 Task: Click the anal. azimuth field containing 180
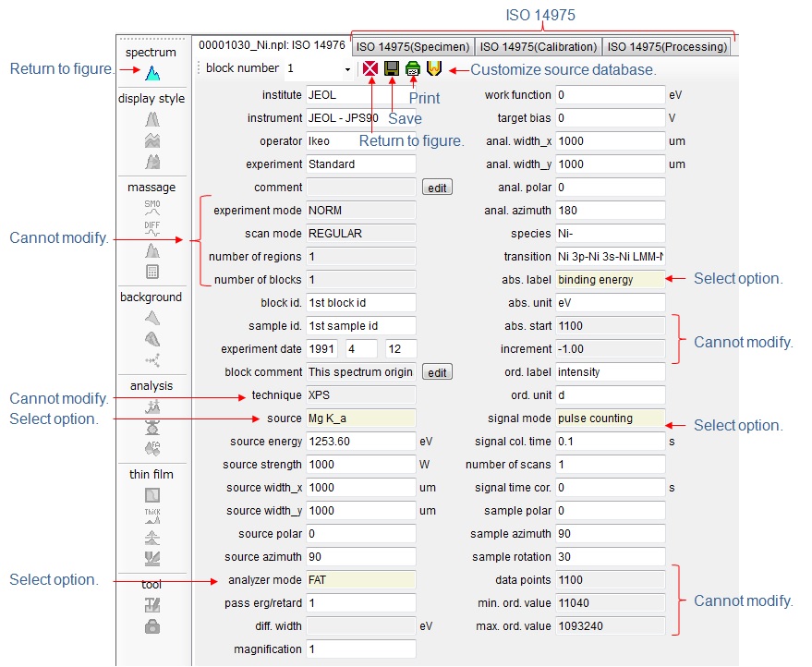610,211
